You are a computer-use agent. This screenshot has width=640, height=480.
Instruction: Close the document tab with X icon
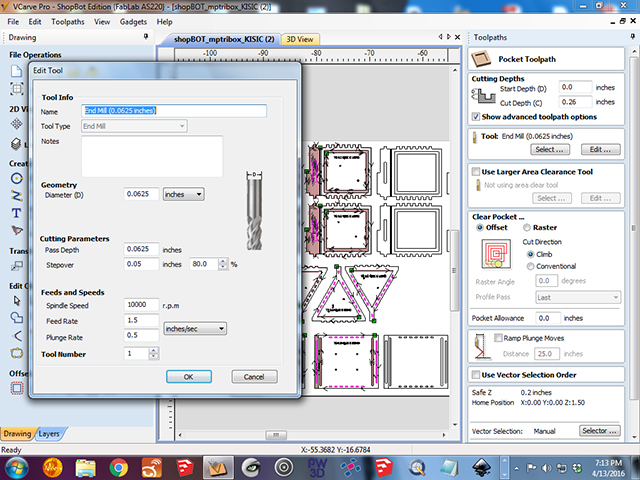(458, 37)
